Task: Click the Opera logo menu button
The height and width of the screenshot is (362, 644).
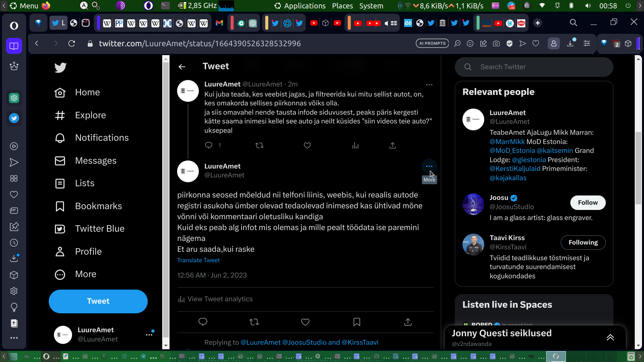Action: click(x=14, y=26)
